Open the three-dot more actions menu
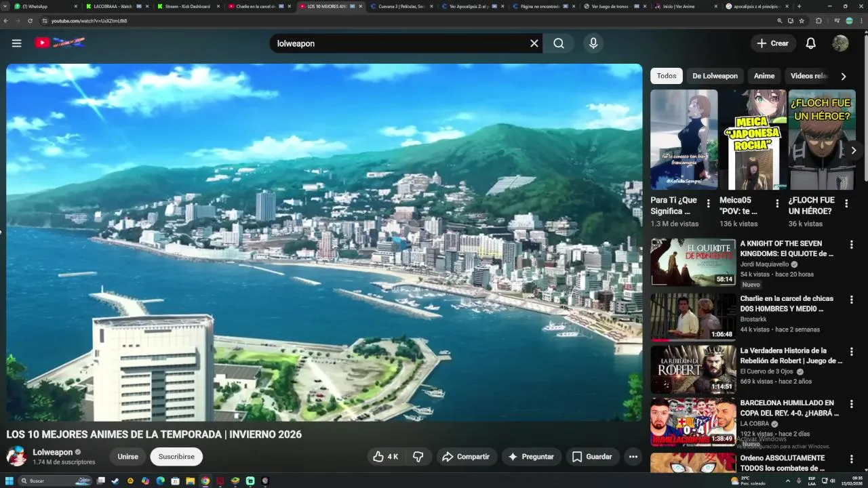The width and height of the screenshot is (868, 488). 633,457
